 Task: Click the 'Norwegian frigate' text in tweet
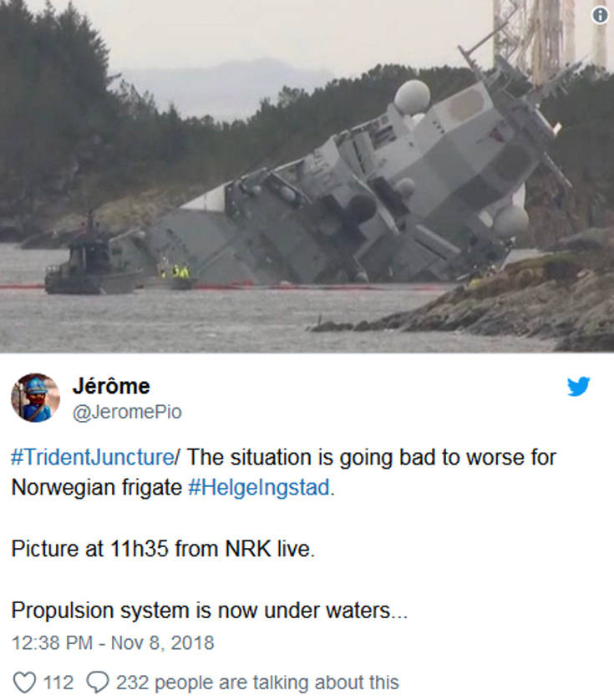point(96,488)
